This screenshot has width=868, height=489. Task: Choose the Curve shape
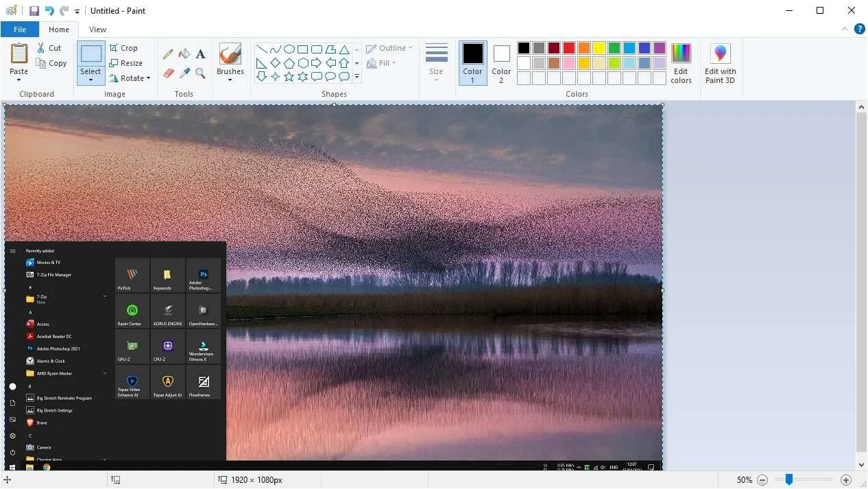pyautogui.click(x=276, y=49)
